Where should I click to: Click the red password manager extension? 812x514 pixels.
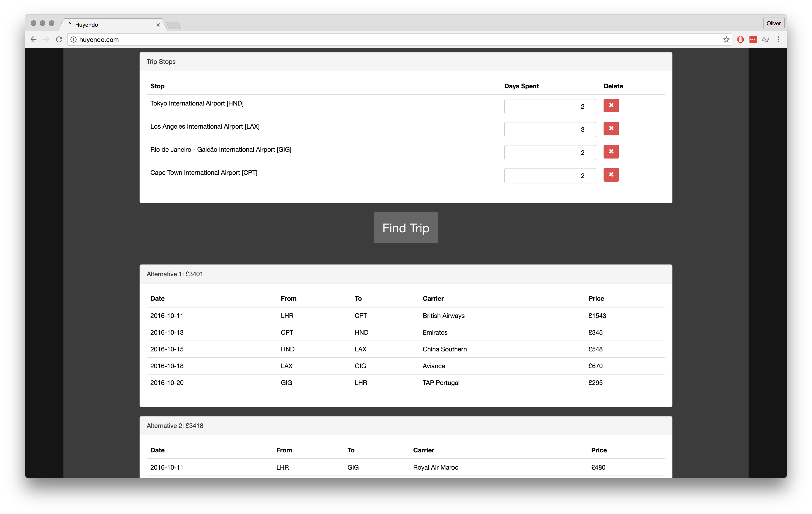pyautogui.click(x=753, y=40)
